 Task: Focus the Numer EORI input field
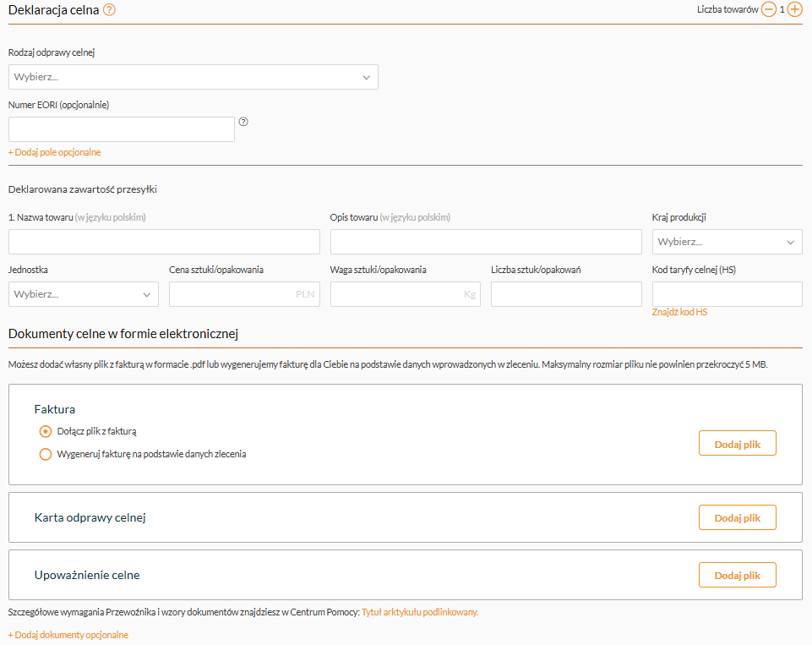pos(121,129)
